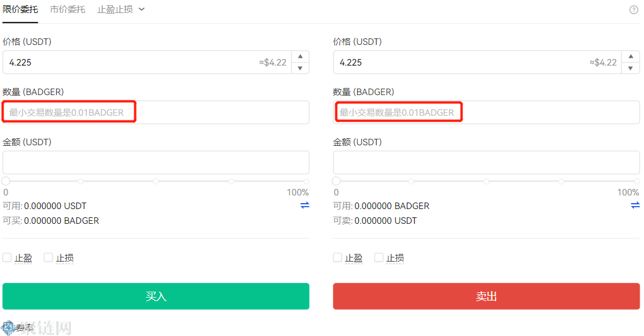The height and width of the screenshot is (336, 644).
Task: Set sell slider to 75% dot
Action: (x=561, y=181)
